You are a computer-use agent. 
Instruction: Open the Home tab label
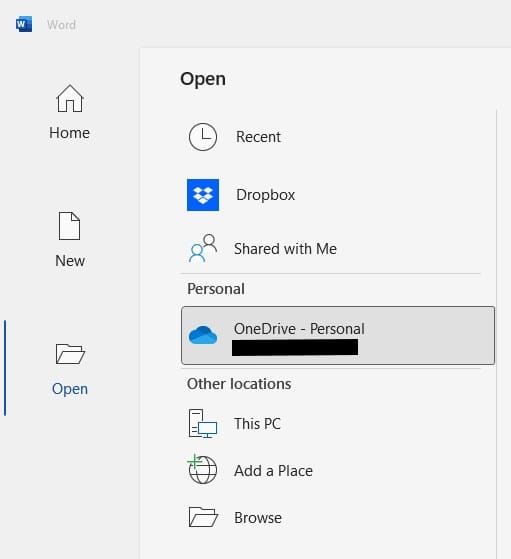coord(70,133)
